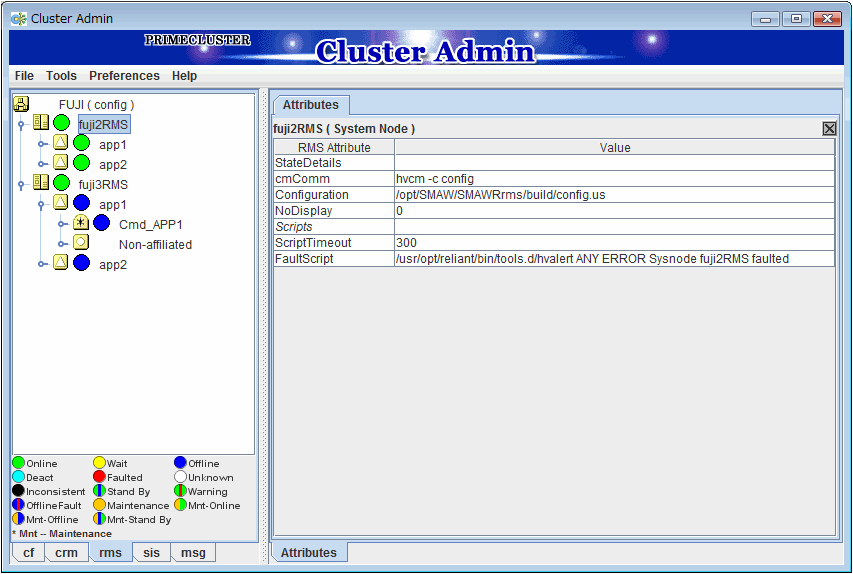Click the Online green legend circle
Viewport: 853px width, 574px height.
pos(18,463)
